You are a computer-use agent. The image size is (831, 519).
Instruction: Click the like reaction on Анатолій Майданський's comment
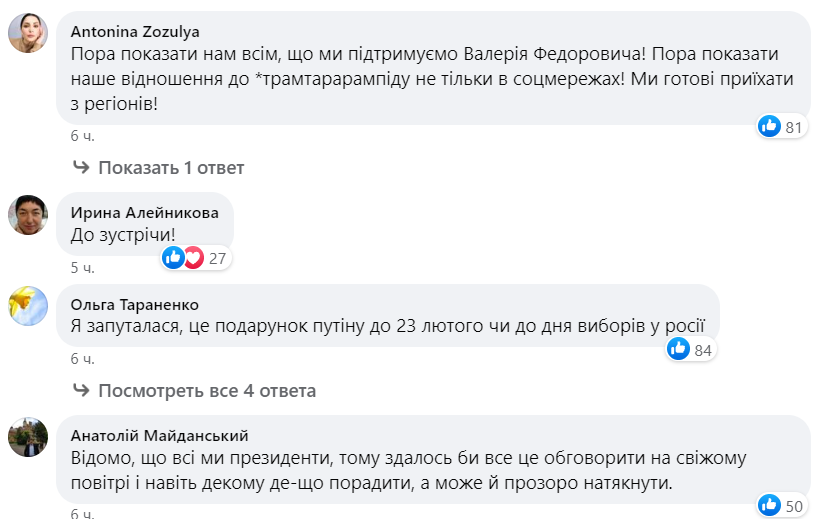pyautogui.click(x=769, y=506)
